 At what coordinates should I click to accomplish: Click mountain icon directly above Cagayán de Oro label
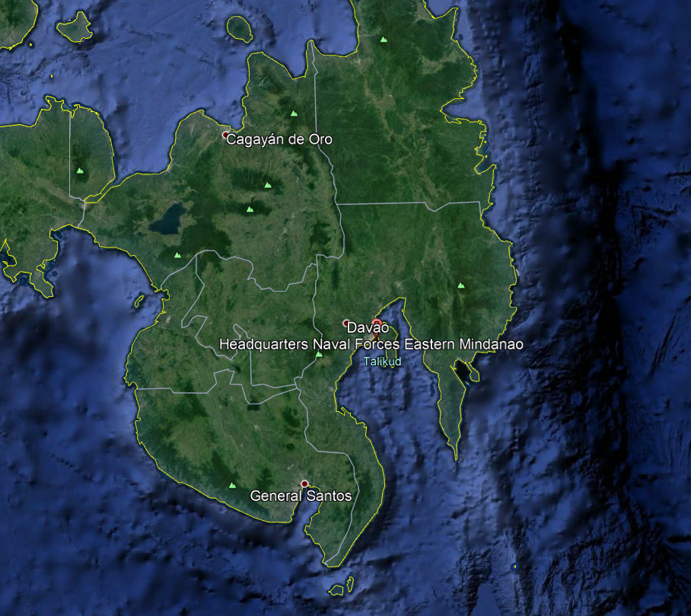coord(294,113)
